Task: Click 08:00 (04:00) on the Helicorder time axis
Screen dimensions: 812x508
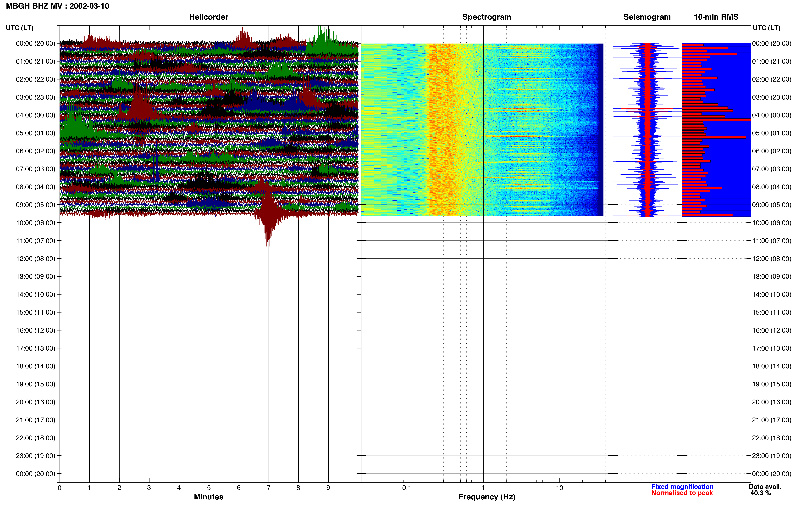Action: 36,187
